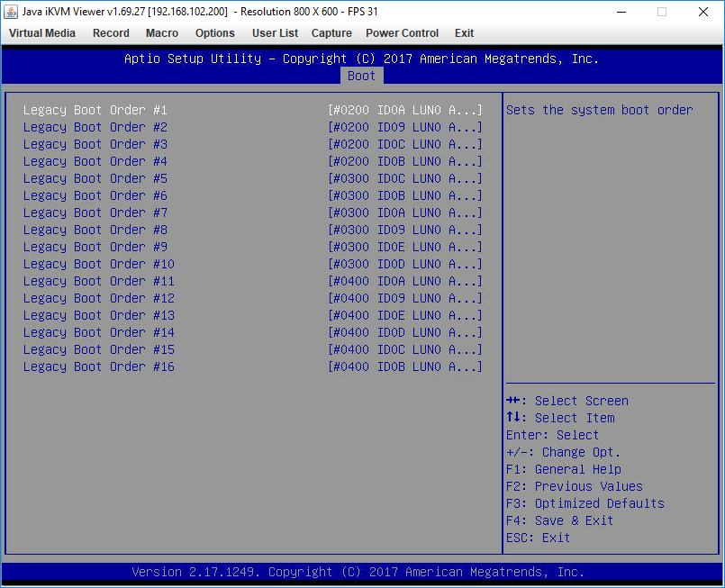Open the User List menu

tap(275, 33)
